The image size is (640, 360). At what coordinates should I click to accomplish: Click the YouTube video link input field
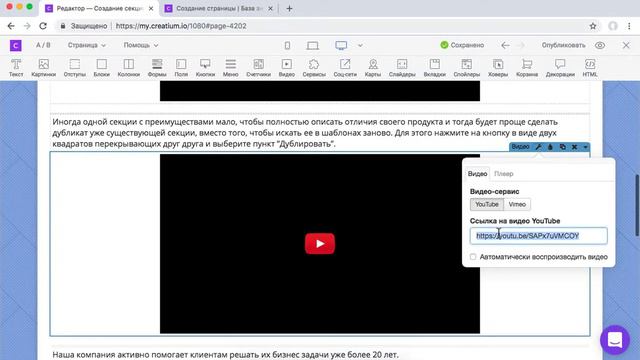coord(538,236)
